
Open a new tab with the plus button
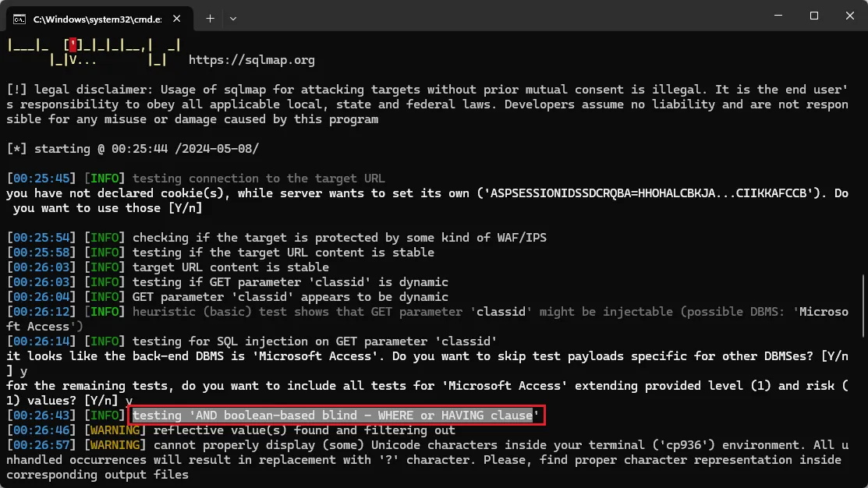pyautogui.click(x=210, y=17)
